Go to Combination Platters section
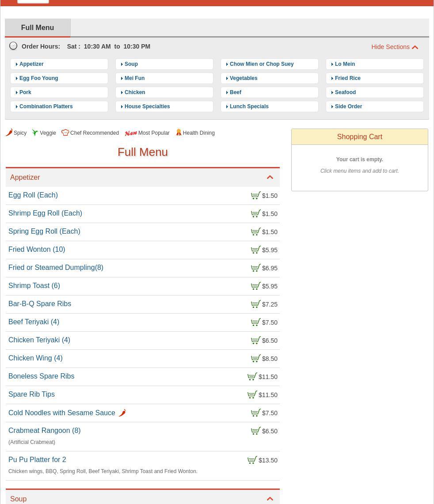This screenshot has height=504, width=434. point(46,106)
